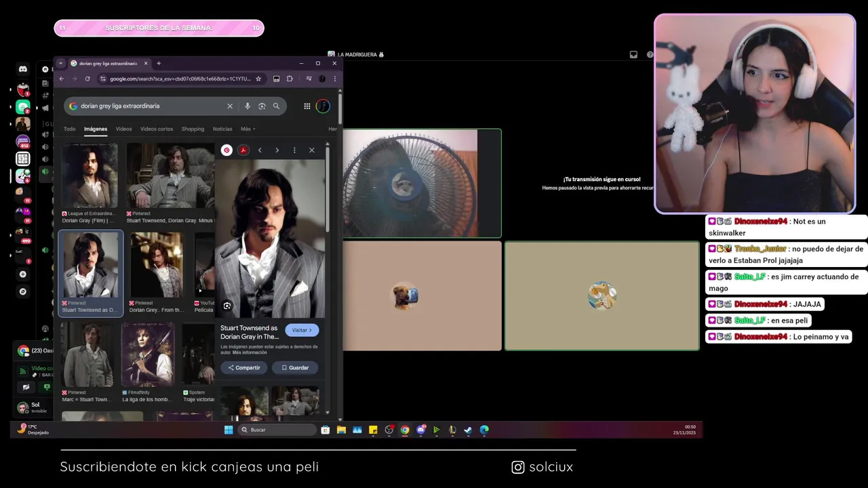Select the dorian grey liga extraordinaria browser tab

tap(108, 63)
